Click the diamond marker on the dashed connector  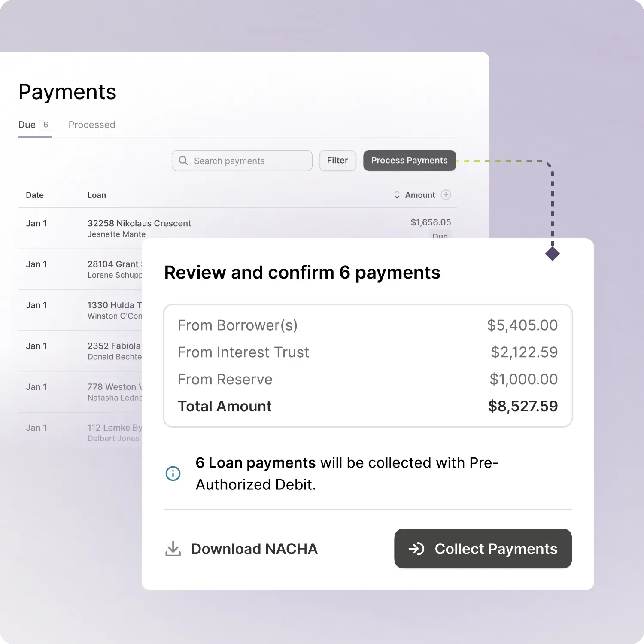[x=552, y=254]
